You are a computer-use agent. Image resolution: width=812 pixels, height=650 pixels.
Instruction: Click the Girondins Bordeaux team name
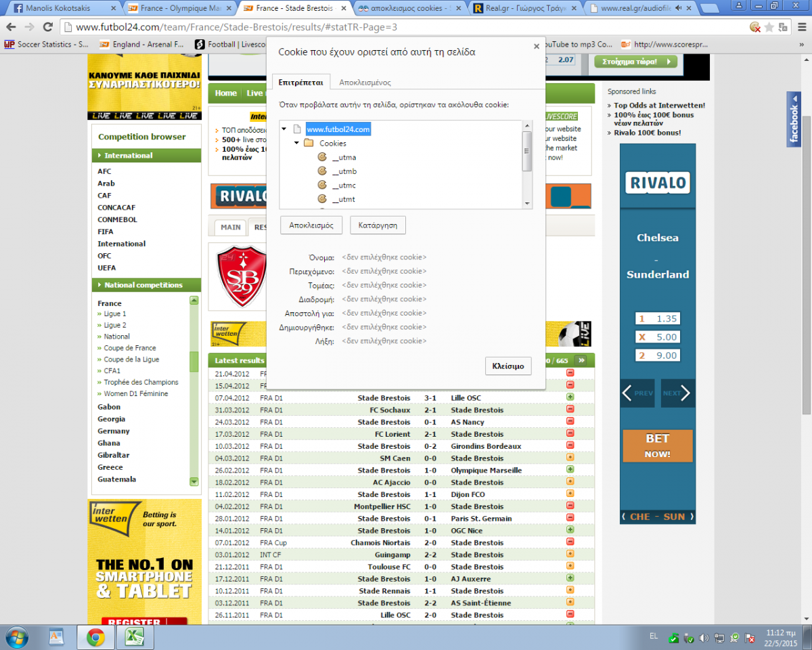coord(486,446)
